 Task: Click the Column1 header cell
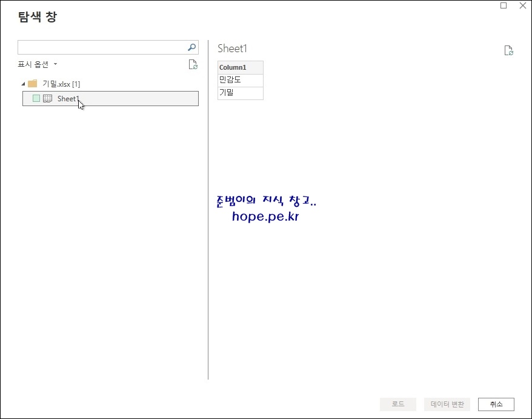click(x=240, y=67)
